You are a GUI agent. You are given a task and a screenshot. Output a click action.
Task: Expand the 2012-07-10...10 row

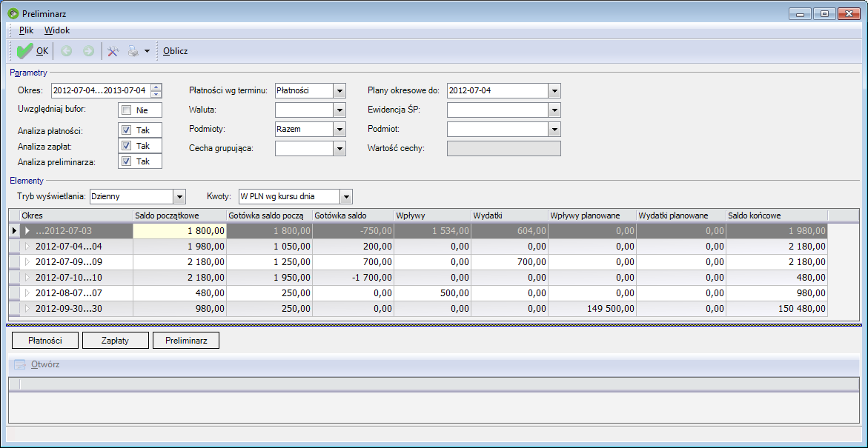[27, 277]
